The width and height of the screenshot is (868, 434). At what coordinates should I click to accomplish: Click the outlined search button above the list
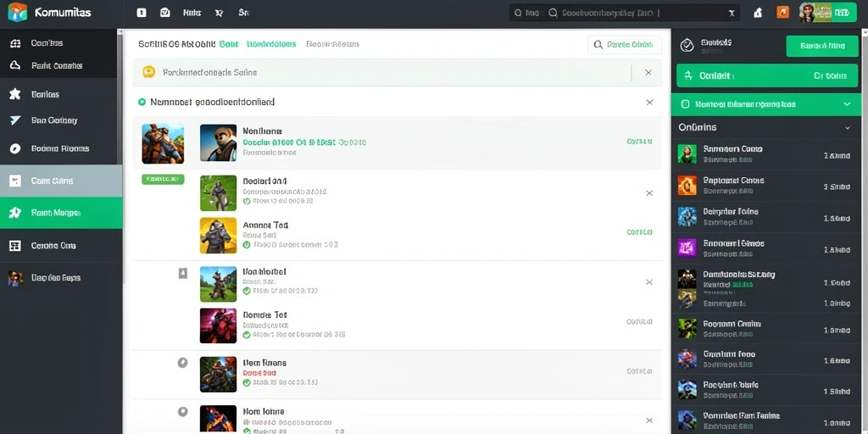625,45
